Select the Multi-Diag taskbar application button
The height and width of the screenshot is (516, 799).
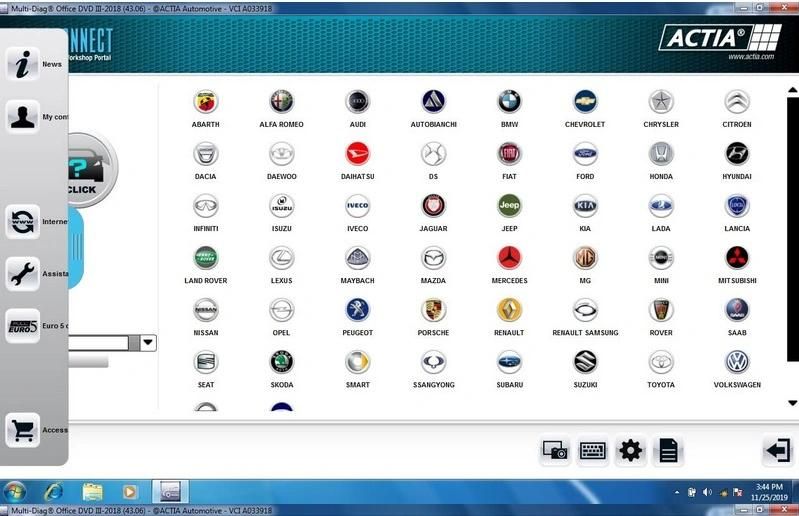pos(171,492)
